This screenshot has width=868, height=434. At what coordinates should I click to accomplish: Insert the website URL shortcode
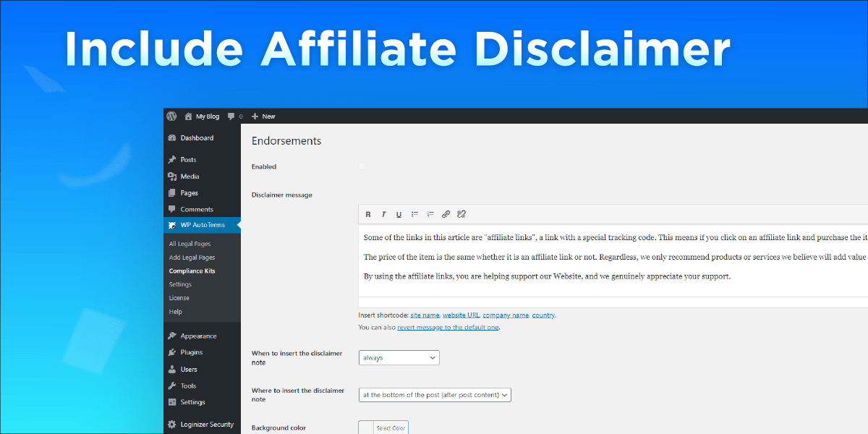click(461, 315)
